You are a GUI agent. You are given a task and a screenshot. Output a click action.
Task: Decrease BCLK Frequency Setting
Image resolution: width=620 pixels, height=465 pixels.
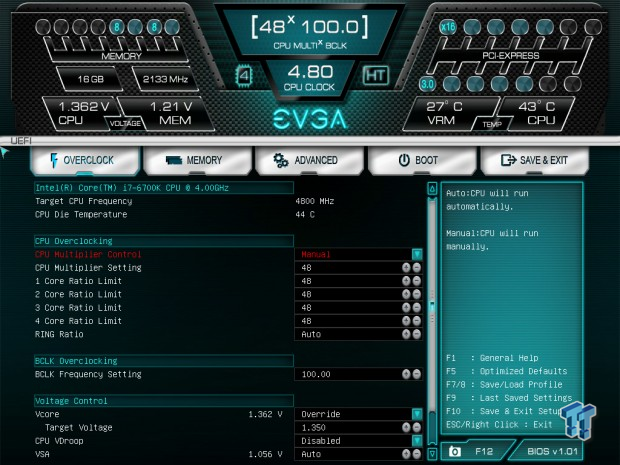click(x=416, y=374)
